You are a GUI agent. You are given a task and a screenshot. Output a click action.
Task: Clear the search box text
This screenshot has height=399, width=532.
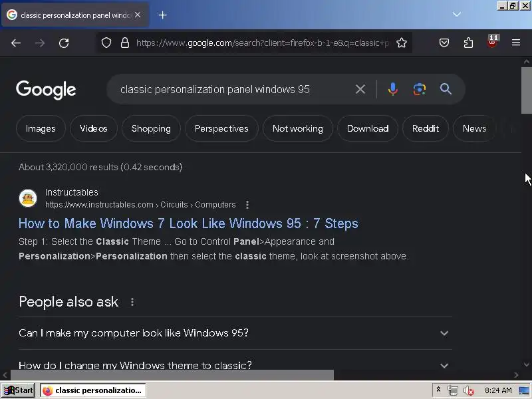click(360, 89)
